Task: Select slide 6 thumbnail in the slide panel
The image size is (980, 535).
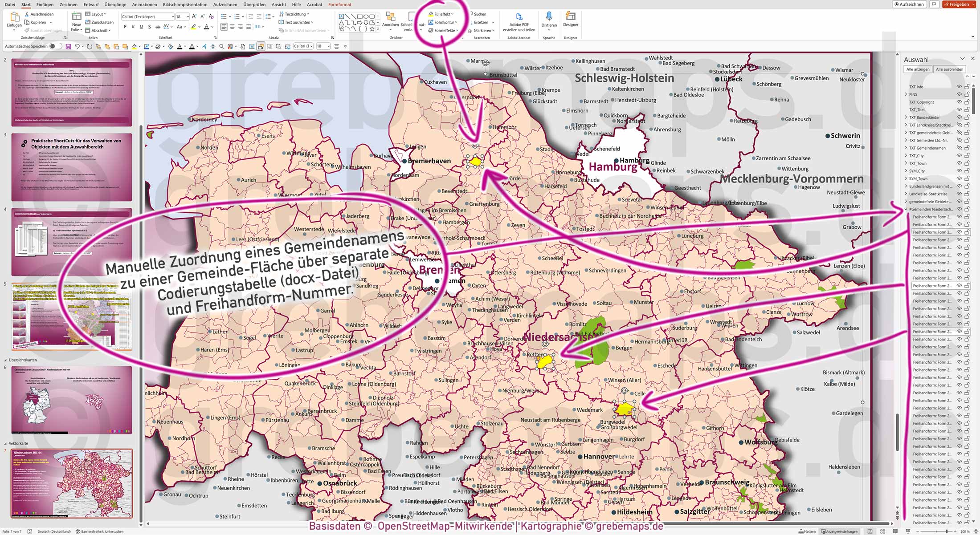Action: (71, 401)
